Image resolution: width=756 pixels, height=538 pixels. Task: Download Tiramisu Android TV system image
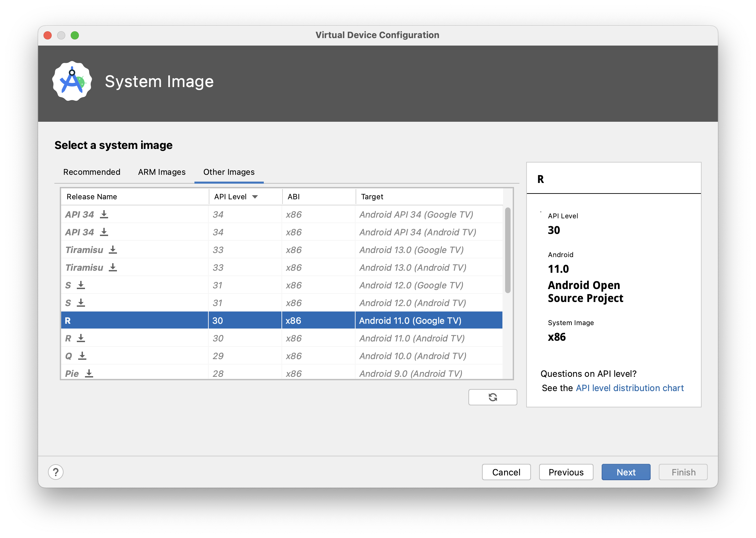point(113,267)
